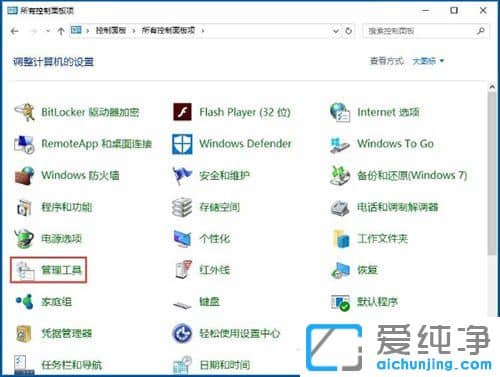Open 默认程序 default programs icon

tap(340, 302)
